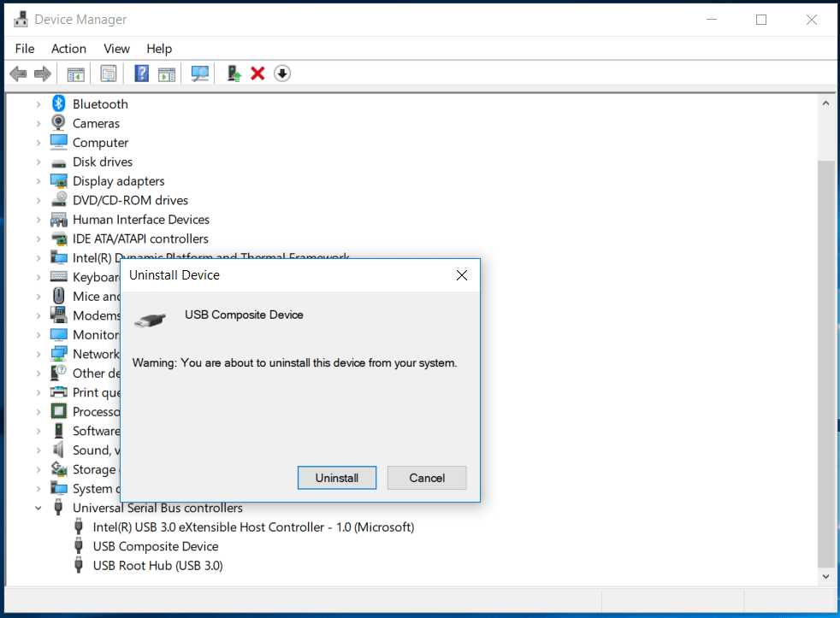Open the Help toolbar icon
This screenshot has height=618, width=840.
pyautogui.click(x=141, y=74)
